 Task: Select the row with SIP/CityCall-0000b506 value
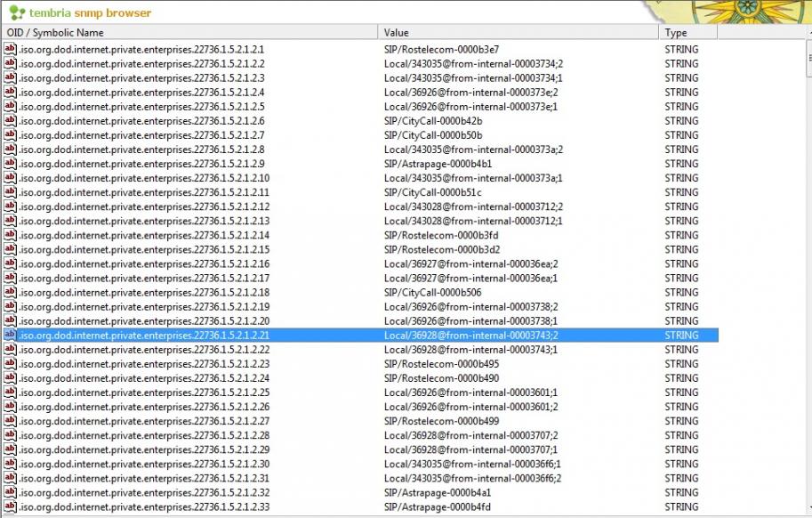(360, 292)
